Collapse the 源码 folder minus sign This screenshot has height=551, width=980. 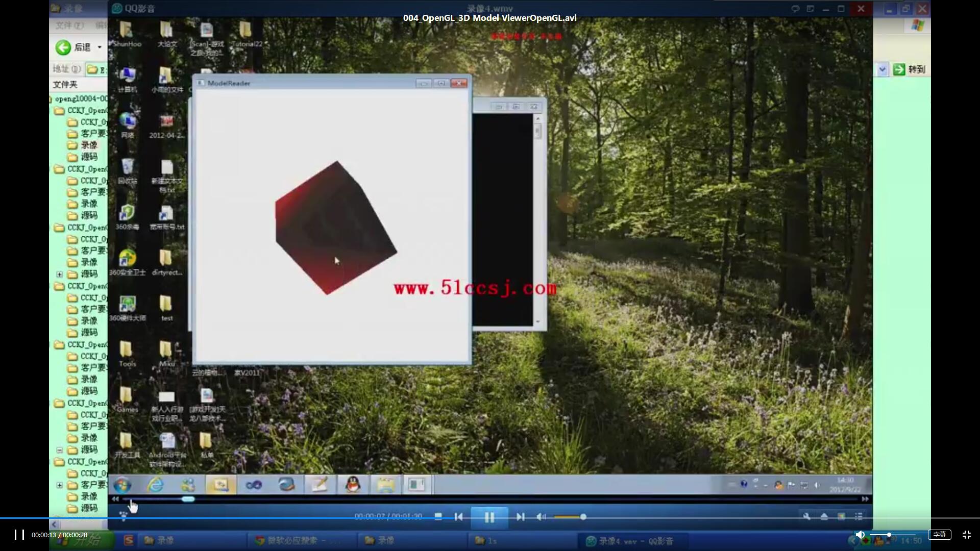(60, 450)
